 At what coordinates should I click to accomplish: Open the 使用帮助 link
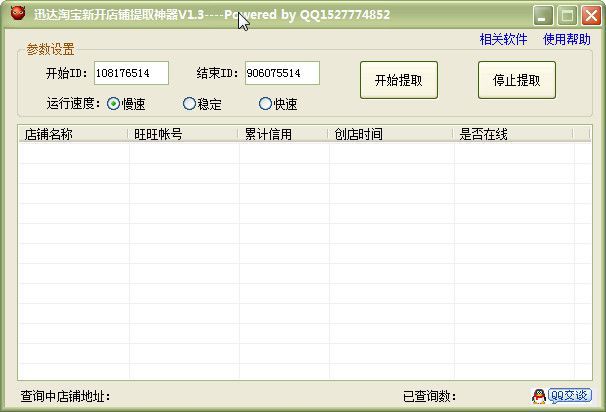tap(567, 39)
